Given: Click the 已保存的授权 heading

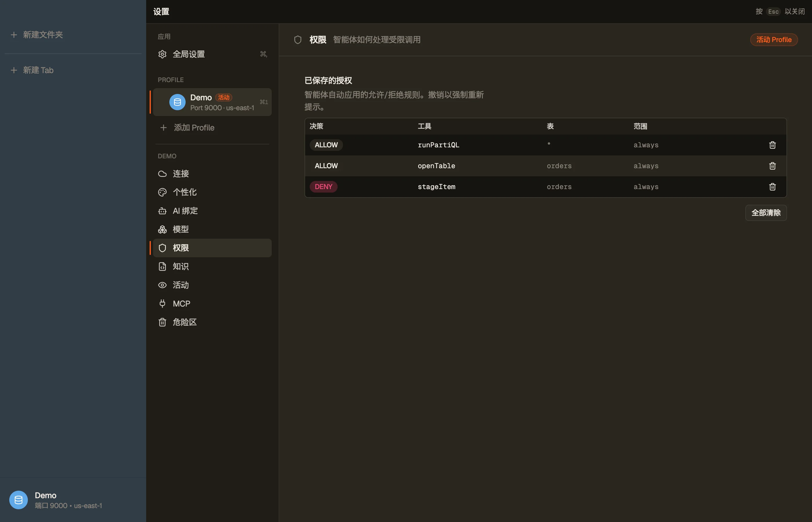Looking at the screenshot, I should coord(328,80).
